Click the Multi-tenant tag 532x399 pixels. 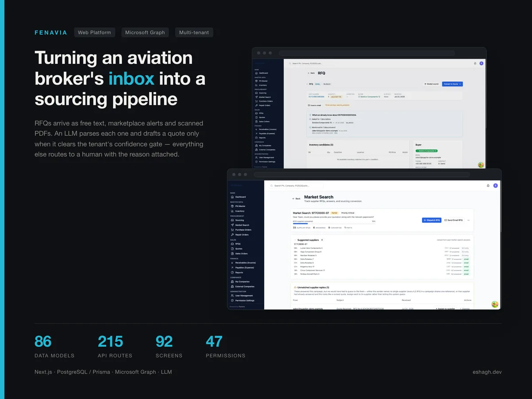[x=194, y=32]
